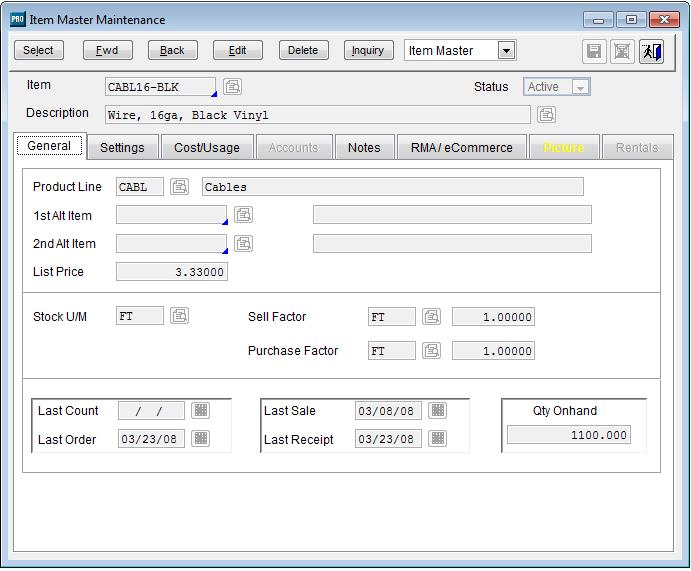Click the Cables product line description field
Screen dimensions: 691x571
[x=393, y=187]
